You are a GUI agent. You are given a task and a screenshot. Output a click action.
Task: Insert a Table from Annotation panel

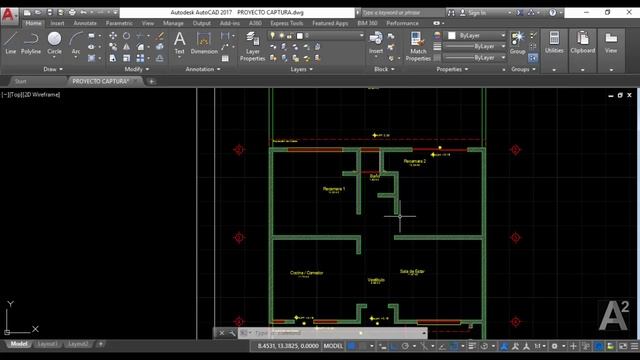click(225, 58)
